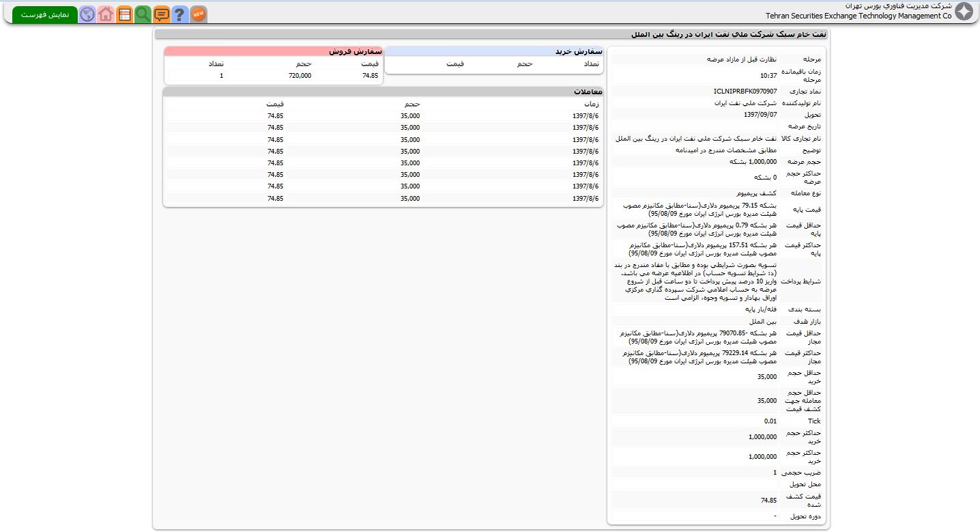The height and width of the screenshot is (532, 980).
Task: Select the supply volume '1,000,000 بشکه'
Action: click(x=753, y=161)
